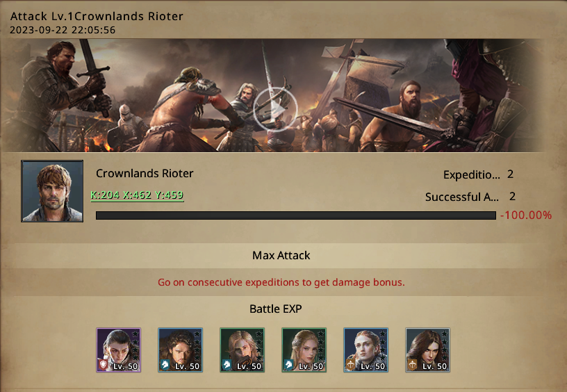Click the star rating on the first commander
Viewport: 567px width, 392px height.
pyautogui.click(x=135, y=345)
